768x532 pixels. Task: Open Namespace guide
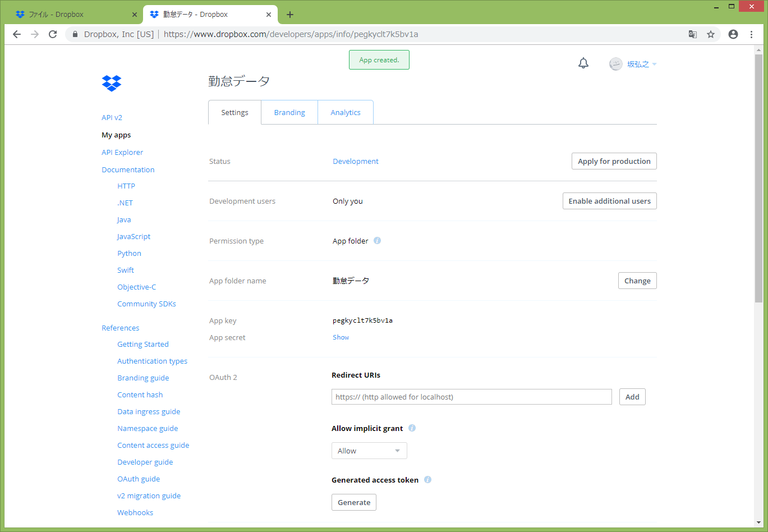[x=148, y=428]
